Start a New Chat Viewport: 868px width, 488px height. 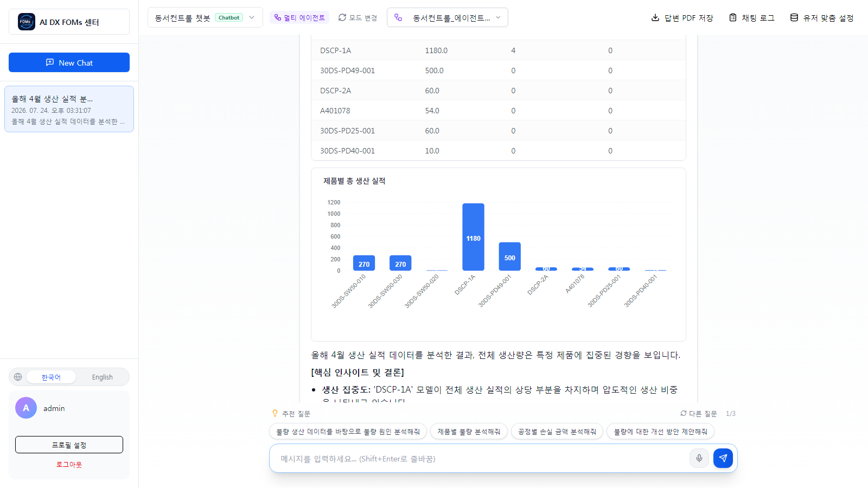(x=69, y=62)
